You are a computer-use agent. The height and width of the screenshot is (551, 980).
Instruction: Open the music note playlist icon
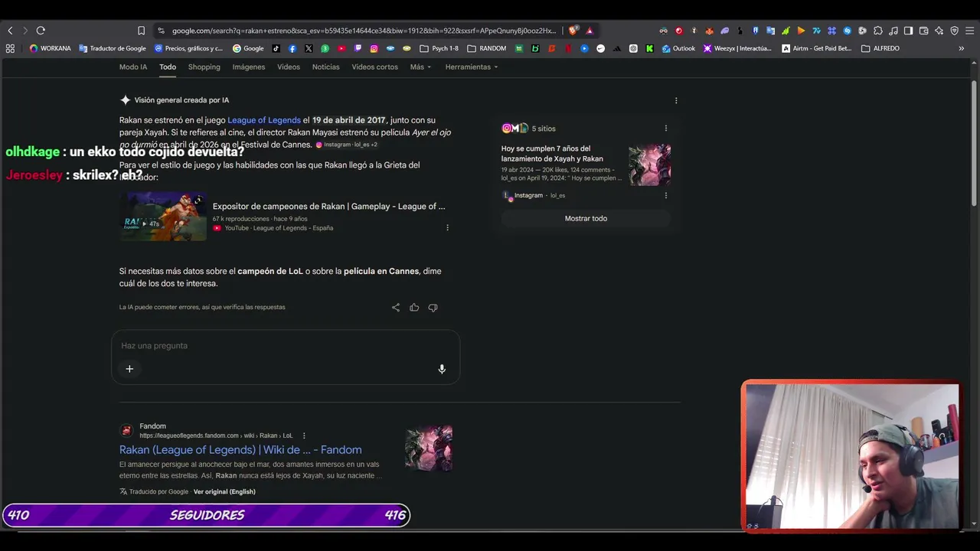point(893,31)
